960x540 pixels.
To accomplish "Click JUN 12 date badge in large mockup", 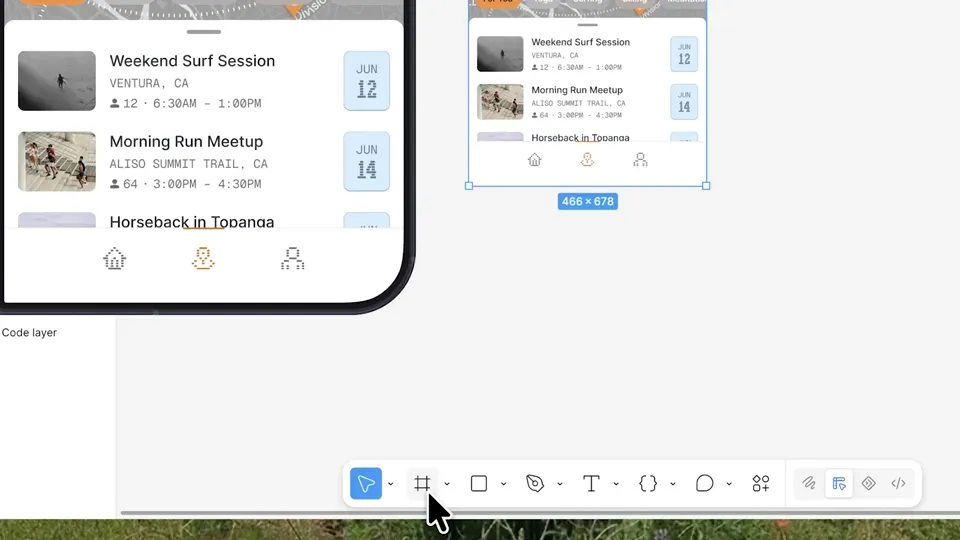I will point(367,81).
